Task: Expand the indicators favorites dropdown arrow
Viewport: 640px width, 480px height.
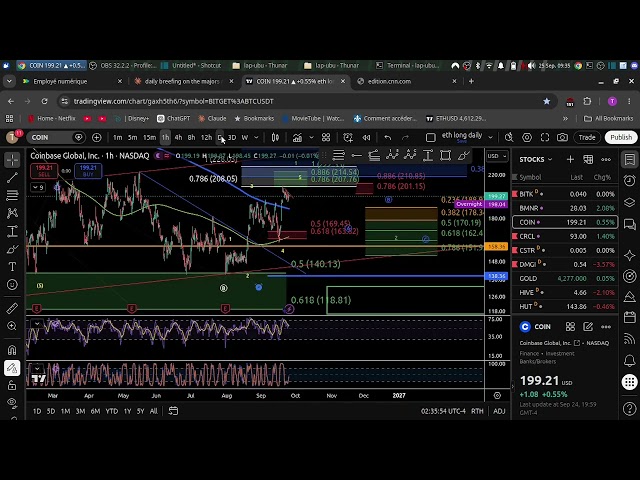Action: [x=311, y=138]
